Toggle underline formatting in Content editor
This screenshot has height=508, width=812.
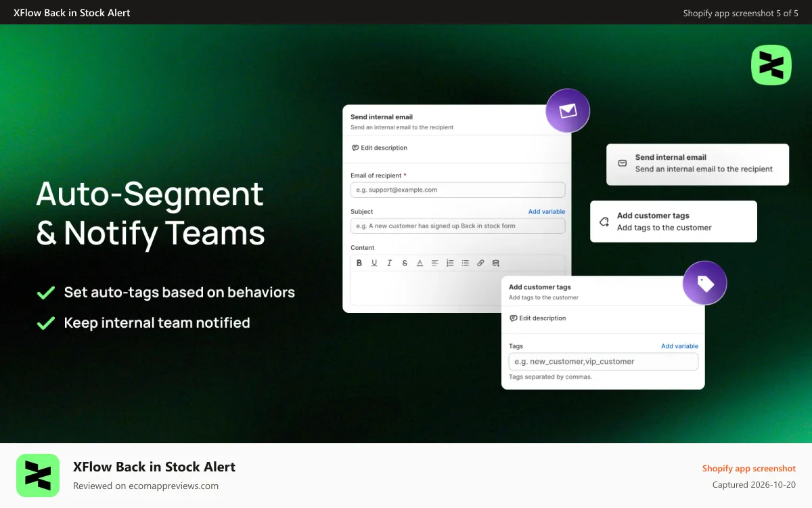pos(374,263)
